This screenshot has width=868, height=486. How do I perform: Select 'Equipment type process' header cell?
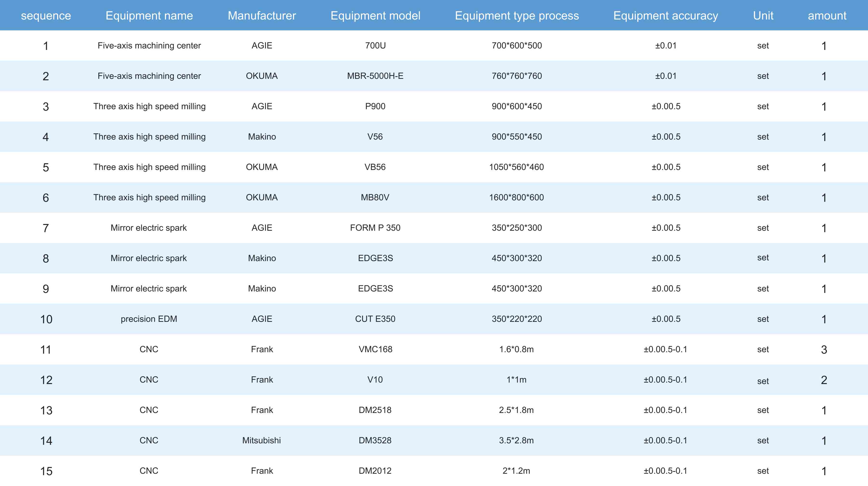coord(516,15)
